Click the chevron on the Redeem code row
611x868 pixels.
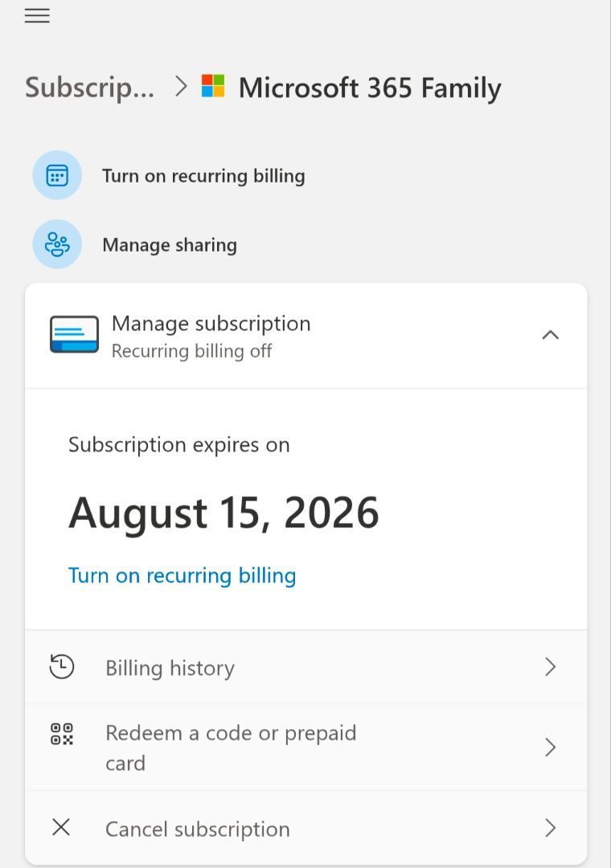pos(550,747)
